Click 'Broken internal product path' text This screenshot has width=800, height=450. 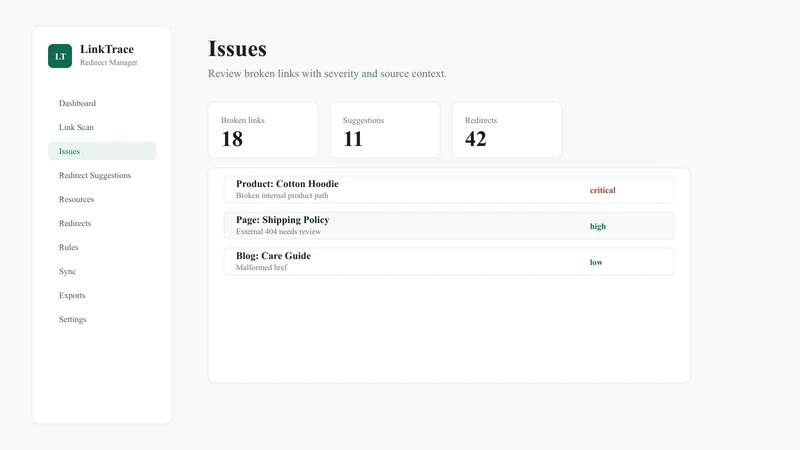click(282, 195)
